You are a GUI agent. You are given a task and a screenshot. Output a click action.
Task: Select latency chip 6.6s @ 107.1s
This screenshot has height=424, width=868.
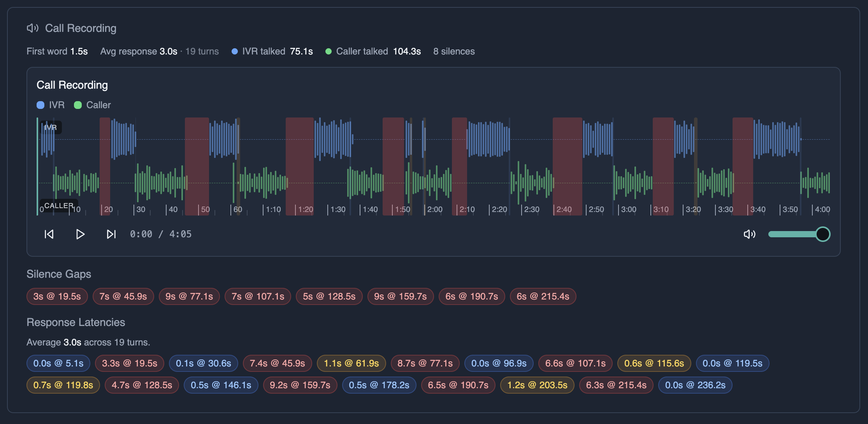pyautogui.click(x=575, y=363)
